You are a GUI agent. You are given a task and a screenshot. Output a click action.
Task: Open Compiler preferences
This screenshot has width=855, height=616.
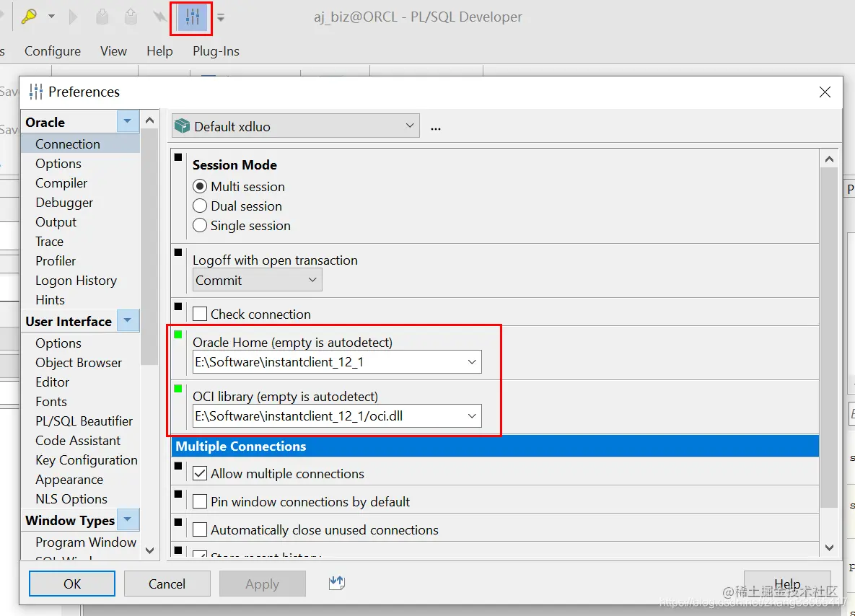pos(61,183)
